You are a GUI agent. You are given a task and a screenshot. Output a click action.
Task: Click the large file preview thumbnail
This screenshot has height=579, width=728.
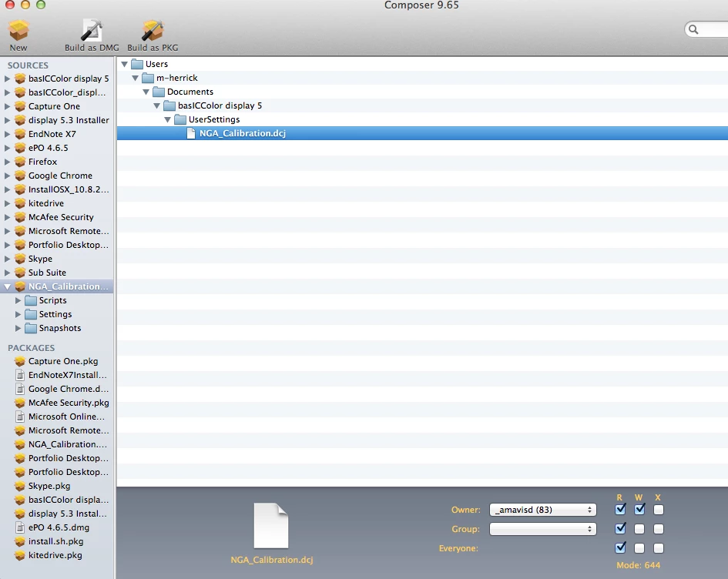271,526
